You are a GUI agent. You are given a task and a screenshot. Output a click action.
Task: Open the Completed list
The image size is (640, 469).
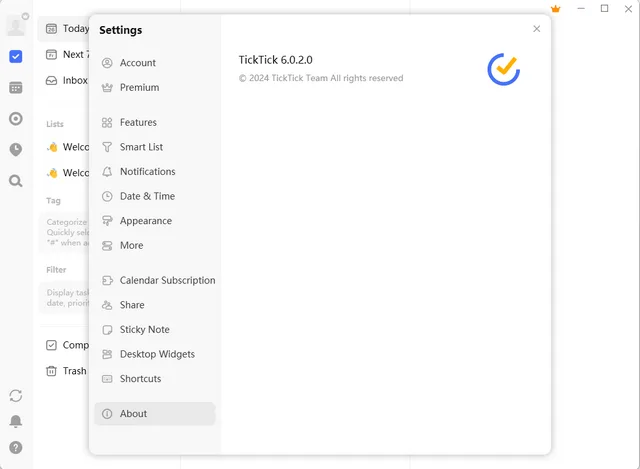click(x=64, y=345)
